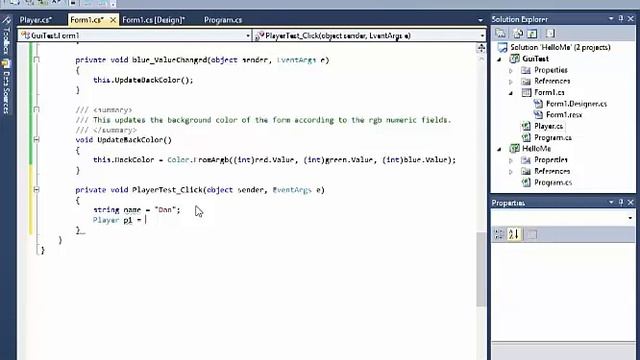Expand References folder under HelloMe

point(511,171)
